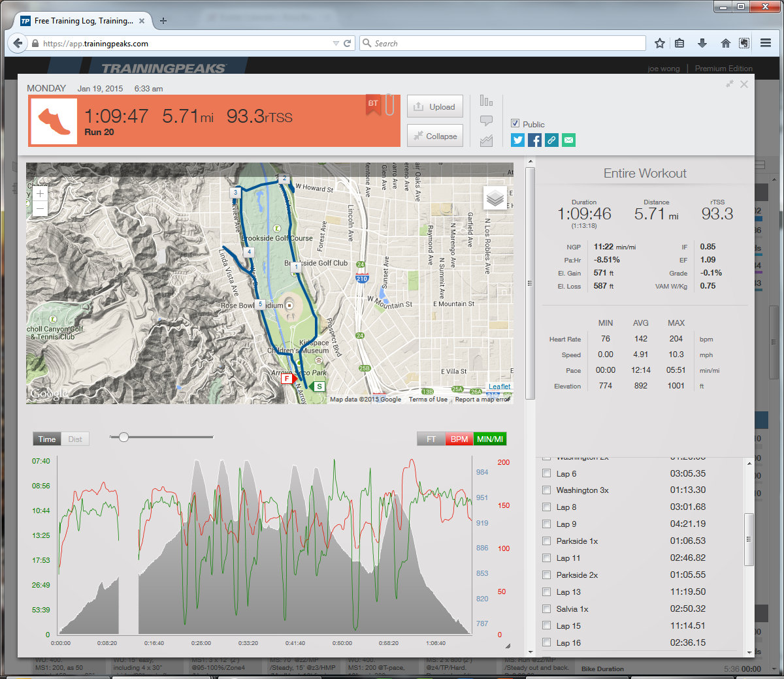Zoom in on the route map

[41, 194]
